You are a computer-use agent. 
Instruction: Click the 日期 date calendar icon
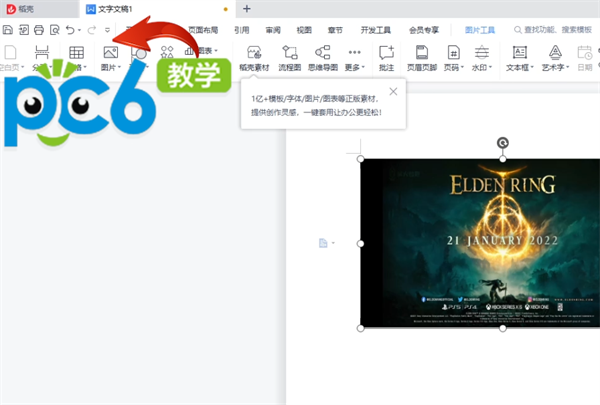point(585,53)
